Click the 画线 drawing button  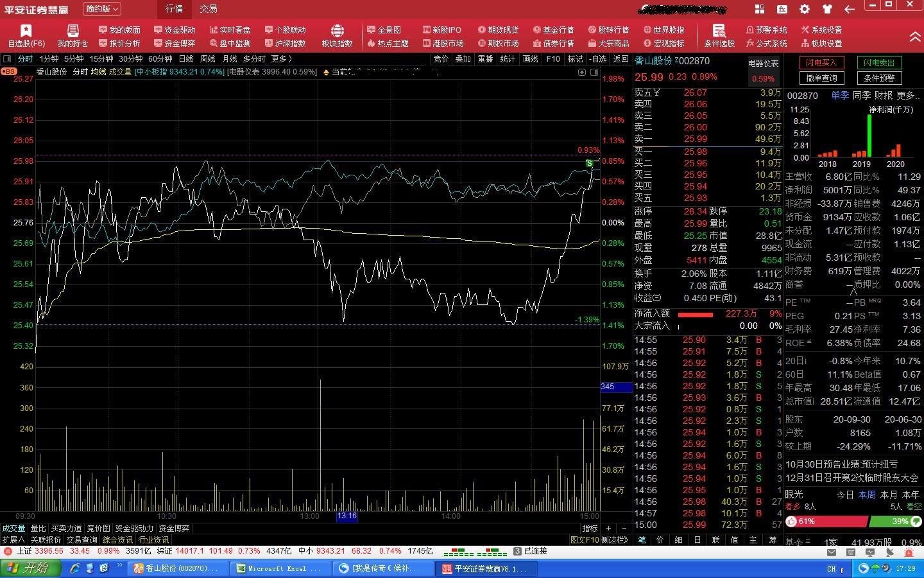[x=531, y=58]
